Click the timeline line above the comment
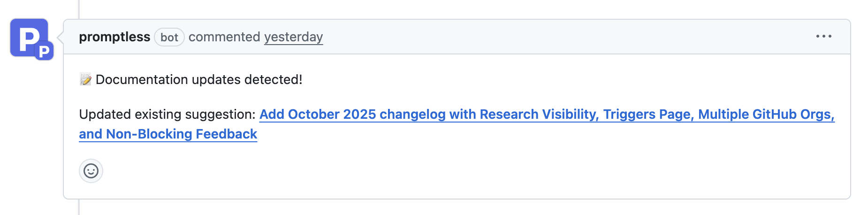 tap(79, 8)
